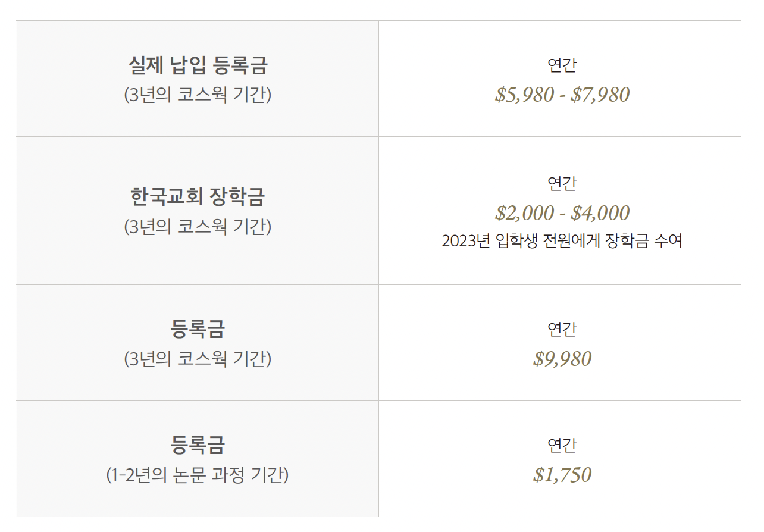
Task: Click '(1-2년의 논문 과정 기간)' subtitle
Action: point(198,475)
